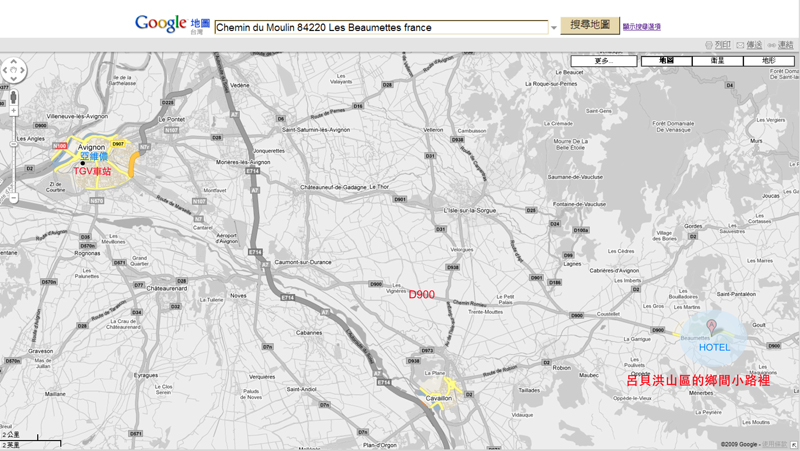Viewport: 800px width, 451px height.
Task: Click the envelope send icon
Action: click(740, 45)
